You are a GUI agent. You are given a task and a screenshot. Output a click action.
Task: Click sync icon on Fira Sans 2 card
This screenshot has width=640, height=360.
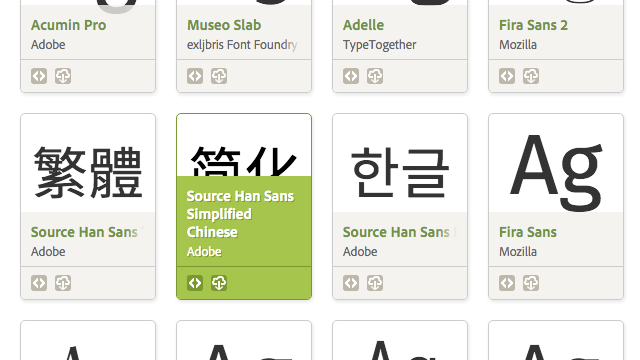coord(531,76)
